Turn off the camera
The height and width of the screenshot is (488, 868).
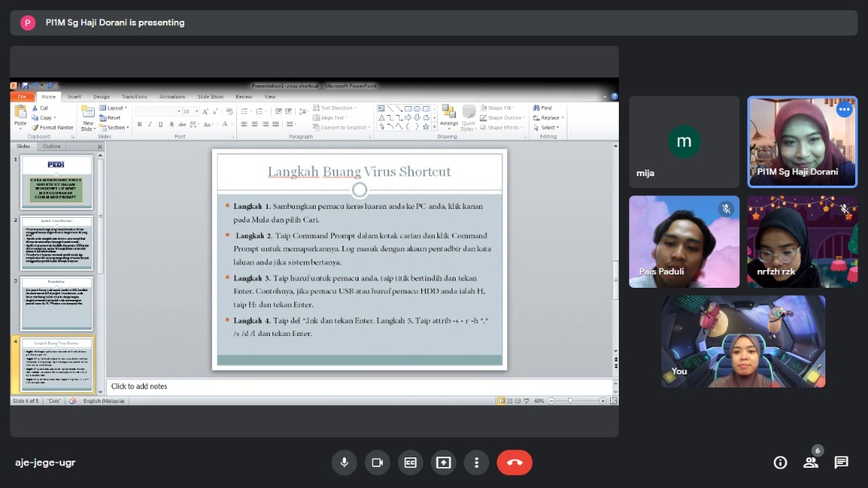pos(377,462)
